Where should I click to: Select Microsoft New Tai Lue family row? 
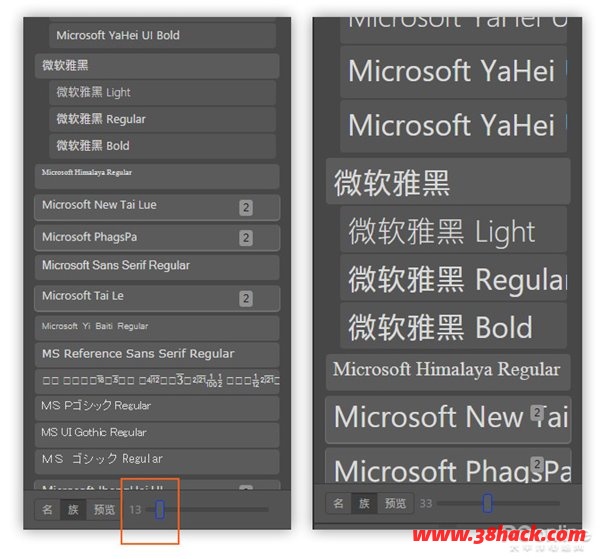click(157, 207)
